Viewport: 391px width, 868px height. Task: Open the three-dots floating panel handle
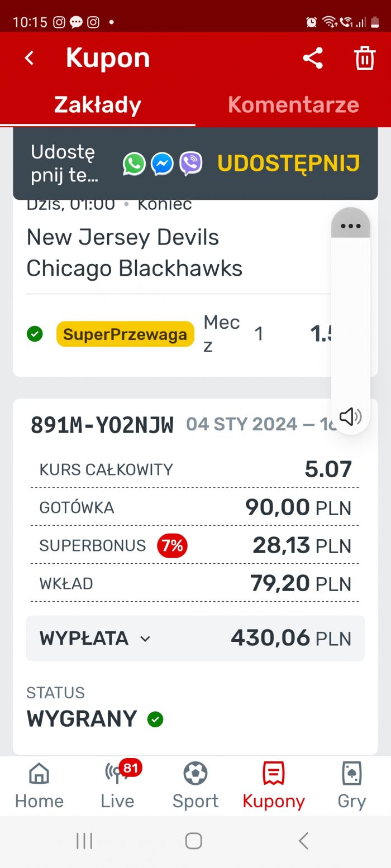coord(351,226)
